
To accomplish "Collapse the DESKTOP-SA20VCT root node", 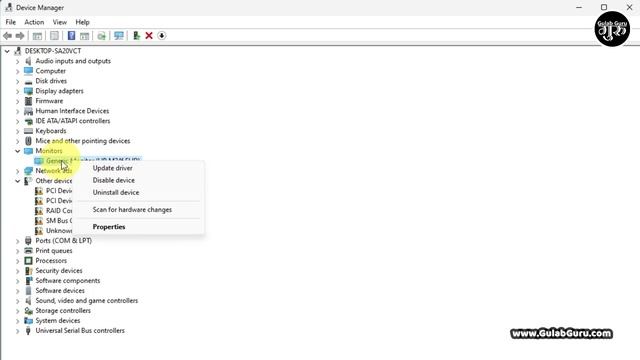I will click(7, 51).
